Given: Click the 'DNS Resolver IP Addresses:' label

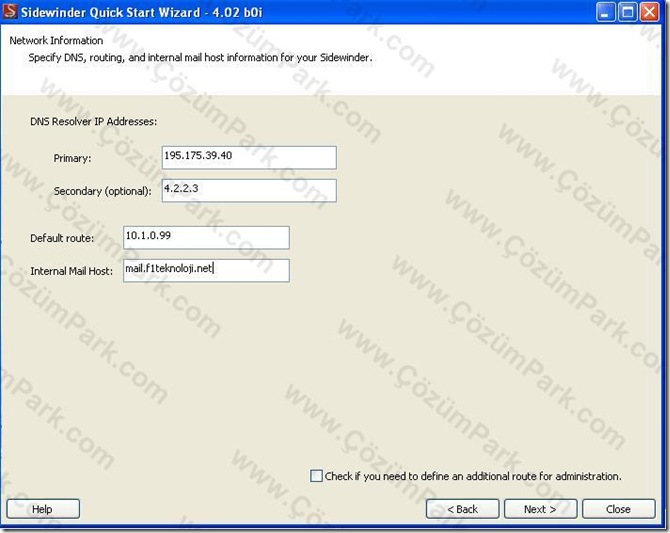Looking at the screenshot, I should (94, 121).
